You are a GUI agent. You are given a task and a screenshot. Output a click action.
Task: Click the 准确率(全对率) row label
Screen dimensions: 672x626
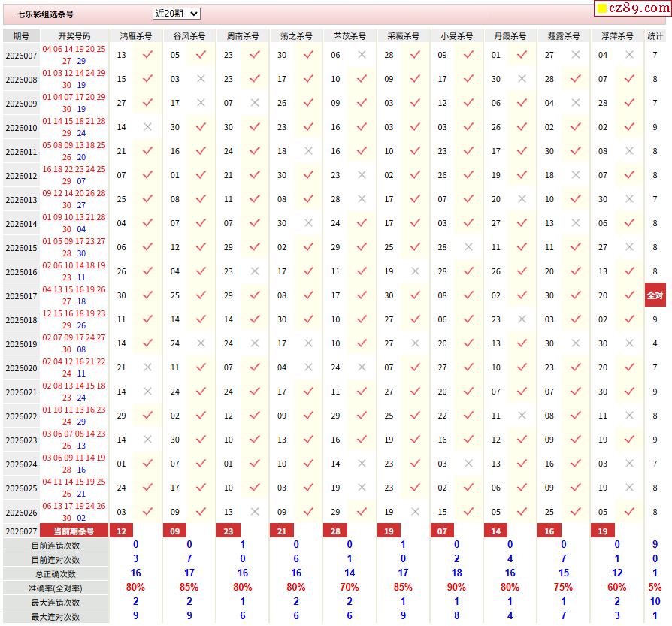point(56,588)
